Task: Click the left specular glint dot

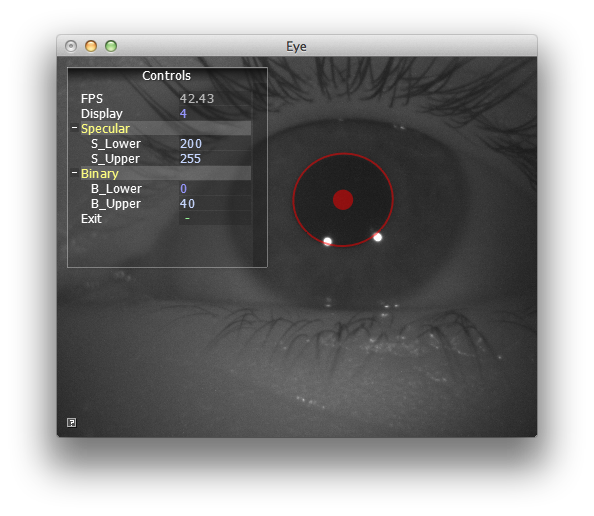Action: pos(328,241)
